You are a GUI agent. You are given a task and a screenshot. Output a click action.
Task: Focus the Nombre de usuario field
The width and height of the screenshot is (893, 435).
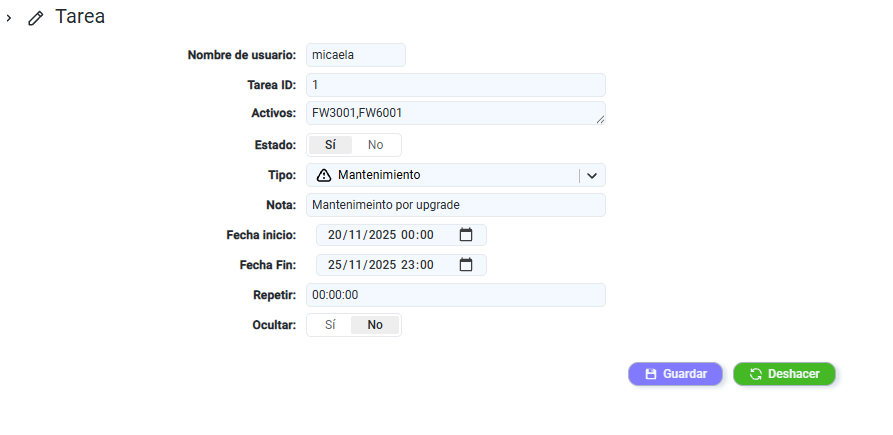tap(356, 55)
